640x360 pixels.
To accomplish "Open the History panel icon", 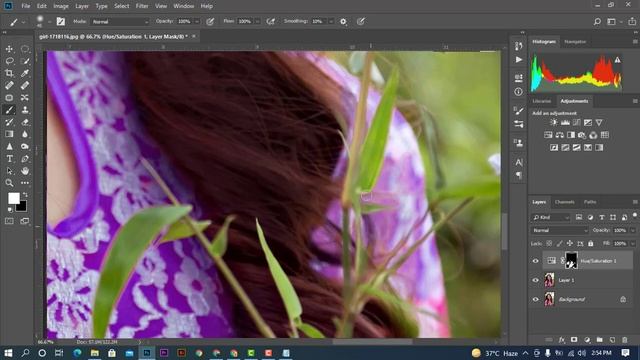I will pyautogui.click(x=518, y=46).
